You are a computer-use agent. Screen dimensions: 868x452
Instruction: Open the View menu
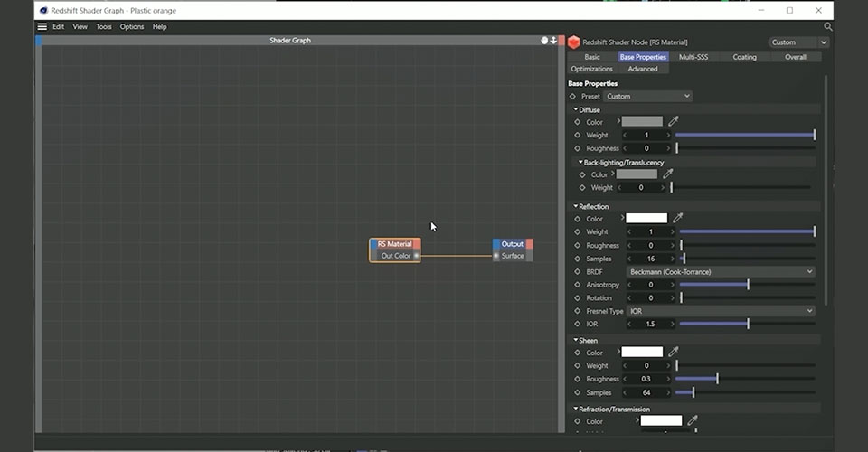point(80,26)
